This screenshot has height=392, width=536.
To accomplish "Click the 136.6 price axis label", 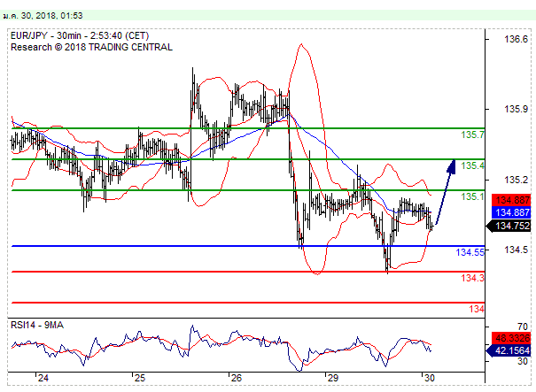I will [516, 39].
